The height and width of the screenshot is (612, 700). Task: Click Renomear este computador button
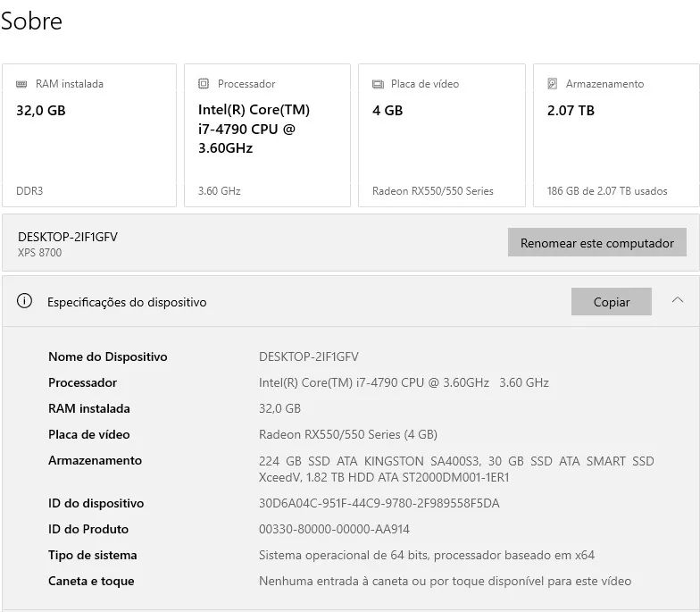pos(596,242)
